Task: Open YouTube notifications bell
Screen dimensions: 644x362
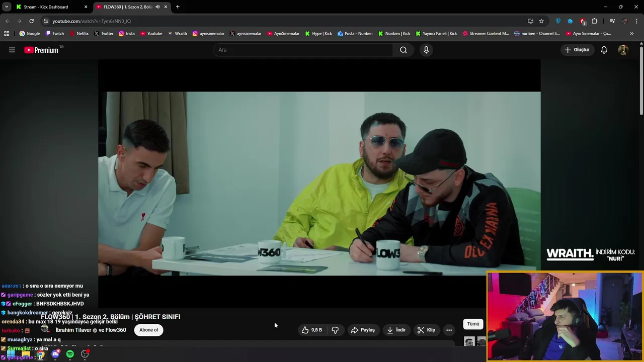Action: [604, 50]
